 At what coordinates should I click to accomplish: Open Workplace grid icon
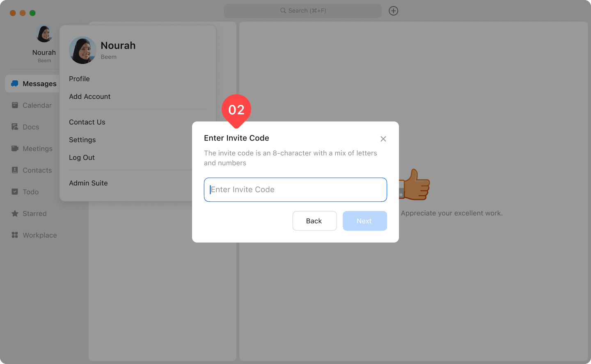point(15,235)
